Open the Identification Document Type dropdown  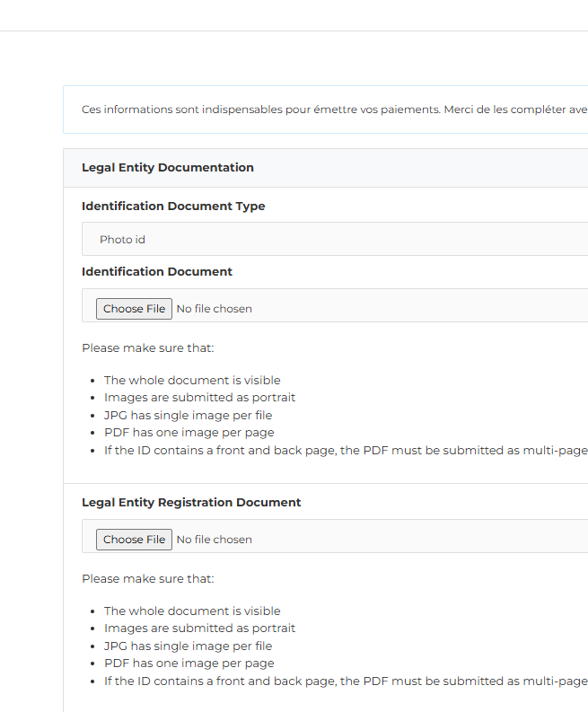334,240
